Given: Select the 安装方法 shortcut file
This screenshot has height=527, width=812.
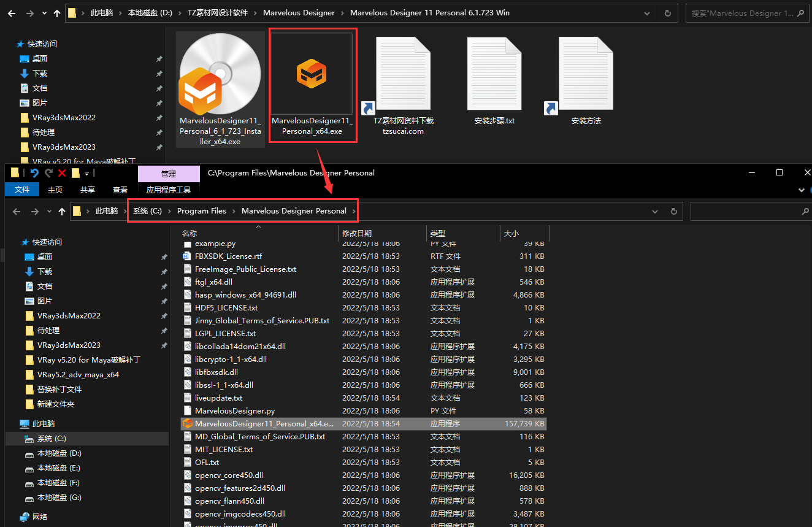Looking at the screenshot, I should (586, 82).
